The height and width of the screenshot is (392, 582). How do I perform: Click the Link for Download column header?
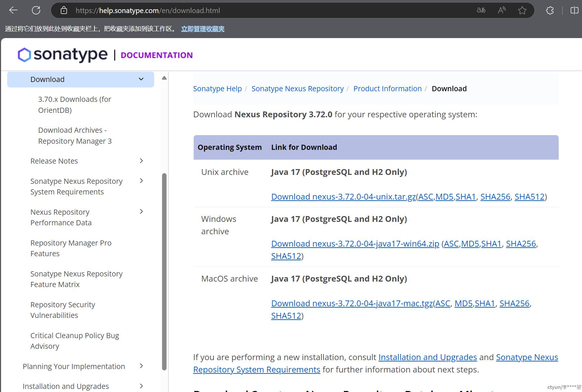click(x=304, y=147)
